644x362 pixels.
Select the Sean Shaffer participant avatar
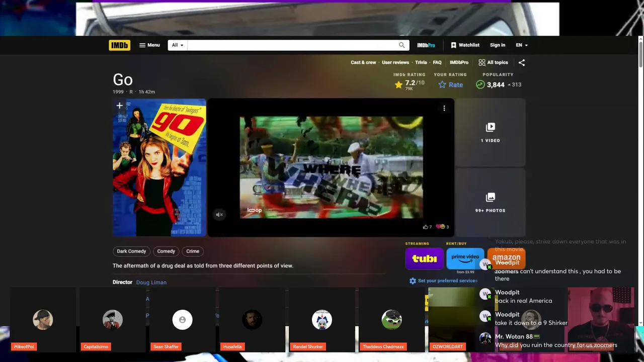pos(182,320)
